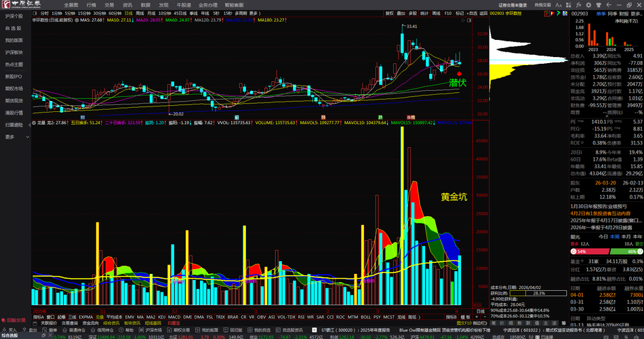
Task: Click the font size Aa icon
Action: coord(558,5)
